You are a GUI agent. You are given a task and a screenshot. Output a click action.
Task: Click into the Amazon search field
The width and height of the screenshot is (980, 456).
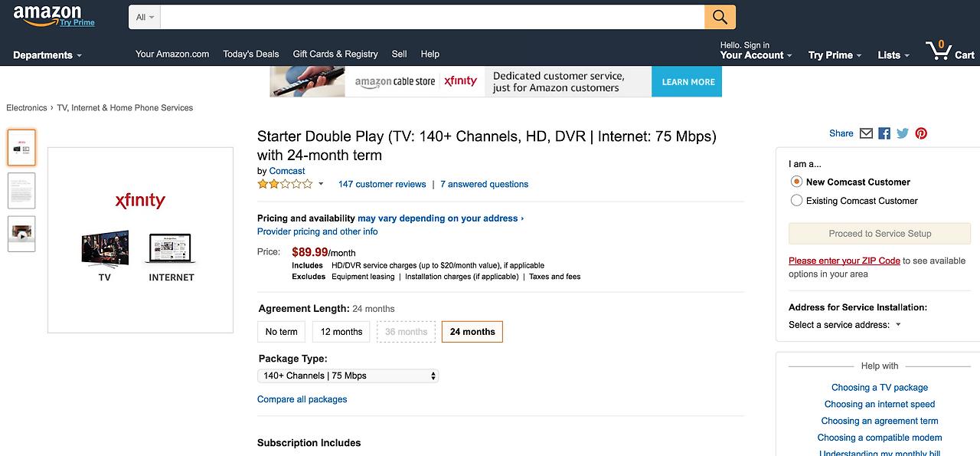[432, 17]
